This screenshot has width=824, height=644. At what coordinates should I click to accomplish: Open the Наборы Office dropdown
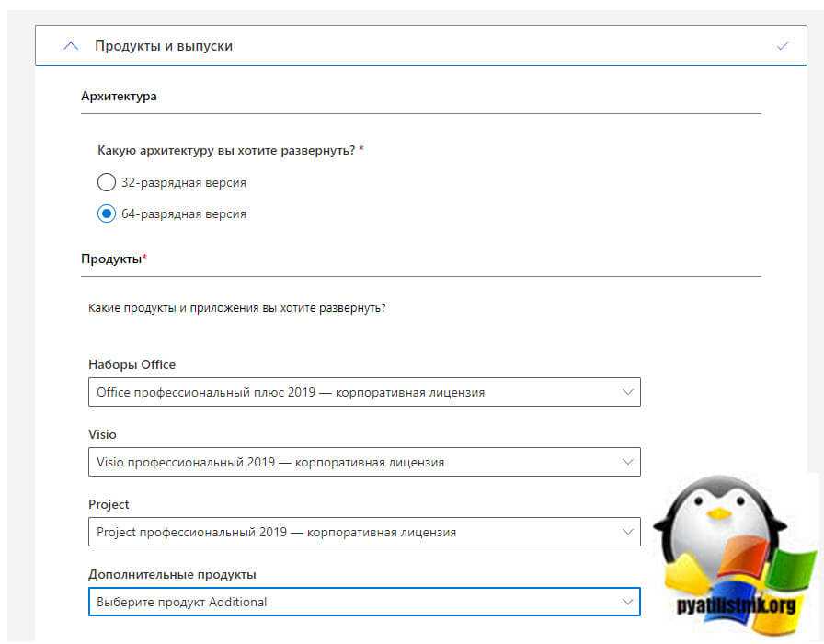pos(364,392)
